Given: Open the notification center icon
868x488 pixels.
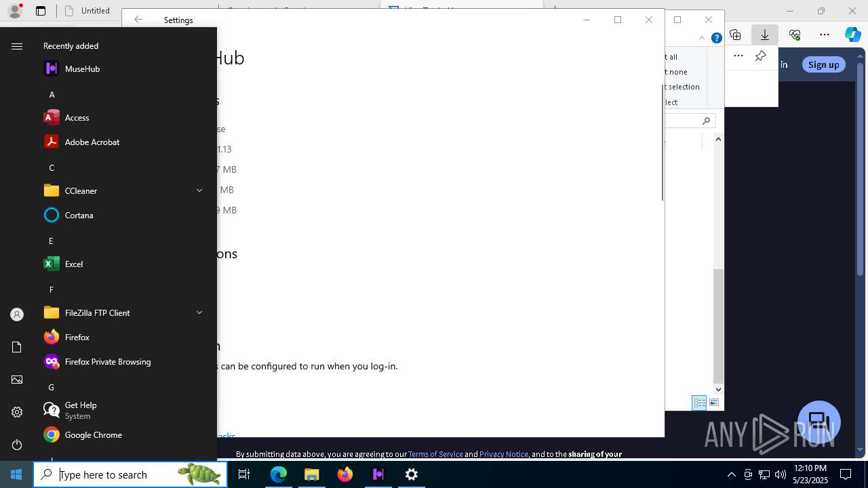Looking at the screenshot, I should pyautogui.click(x=846, y=474).
